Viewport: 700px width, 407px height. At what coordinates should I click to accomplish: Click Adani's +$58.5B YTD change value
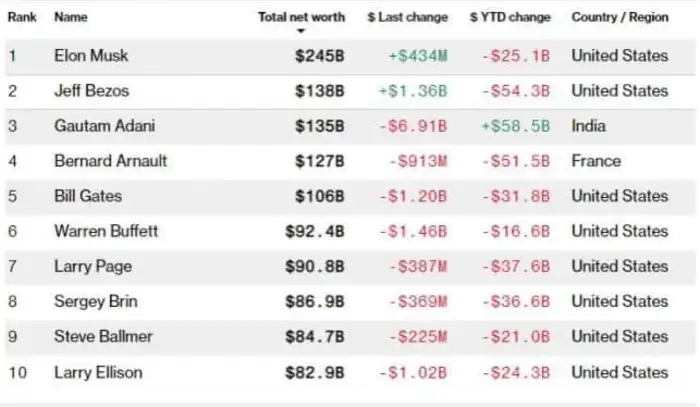[x=515, y=126]
